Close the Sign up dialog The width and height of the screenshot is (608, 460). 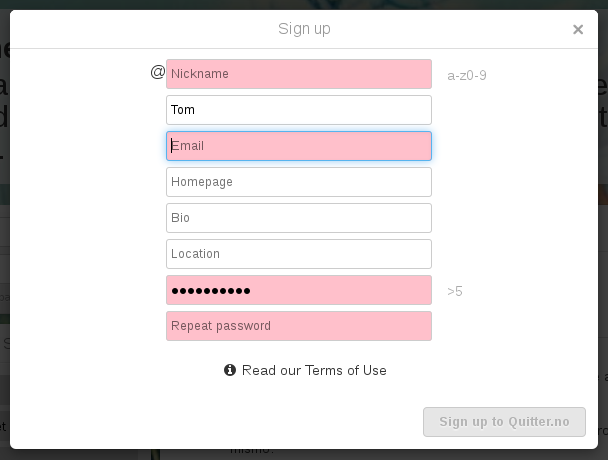tap(578, 29)
